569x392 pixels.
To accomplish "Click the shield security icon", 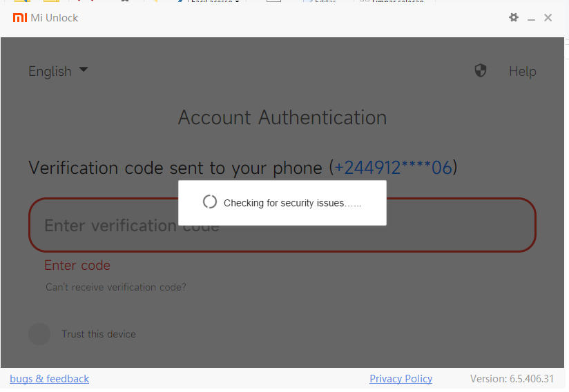I will [481, 70].
